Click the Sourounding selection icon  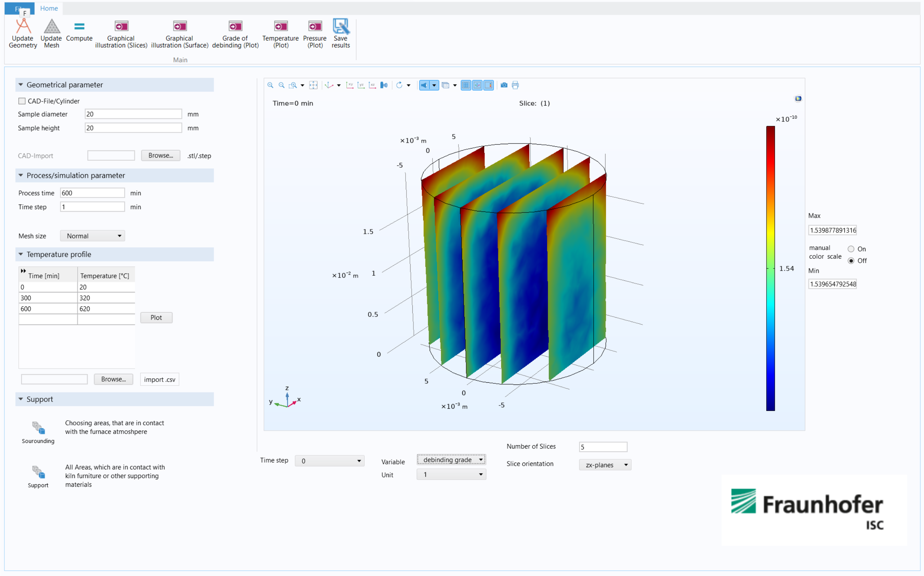(x=38, y=427)
